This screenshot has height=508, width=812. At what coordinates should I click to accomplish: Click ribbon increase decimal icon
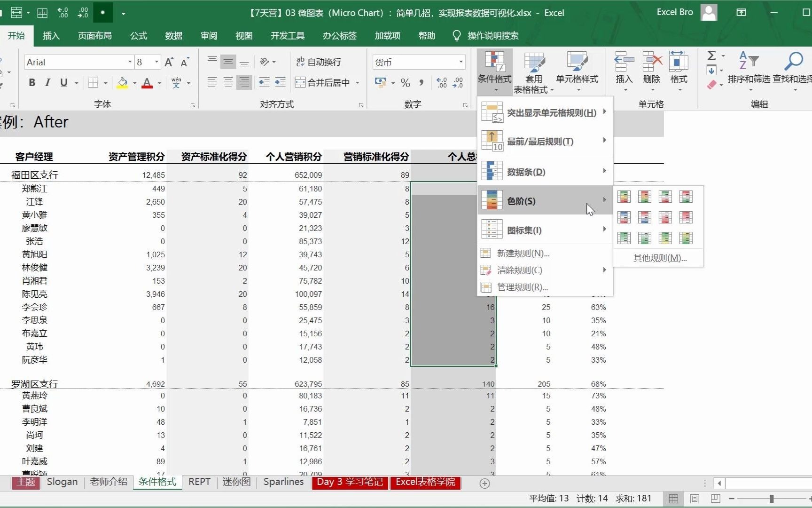[x=442, y=83]
